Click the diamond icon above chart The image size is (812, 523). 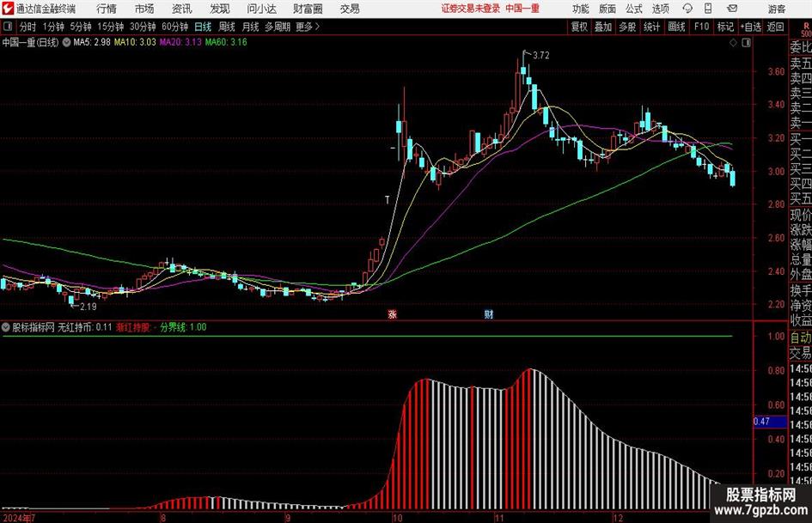click(733, 43)
